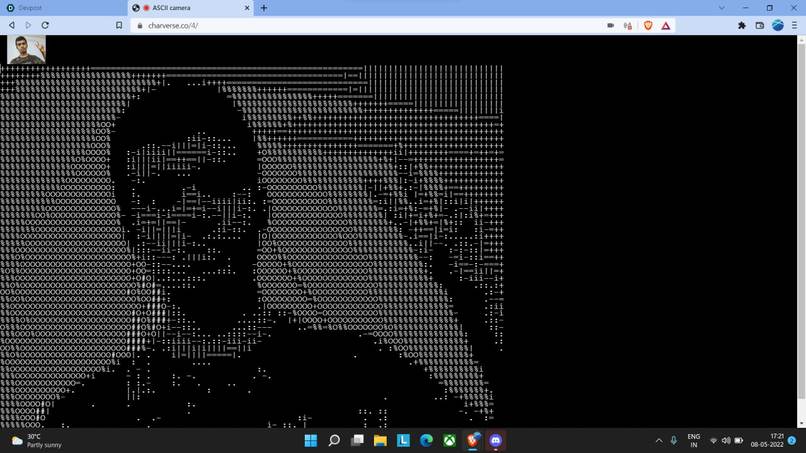806x453 pixels.
Task: Open Task View in taskbar
Action: tap(357, 441)
